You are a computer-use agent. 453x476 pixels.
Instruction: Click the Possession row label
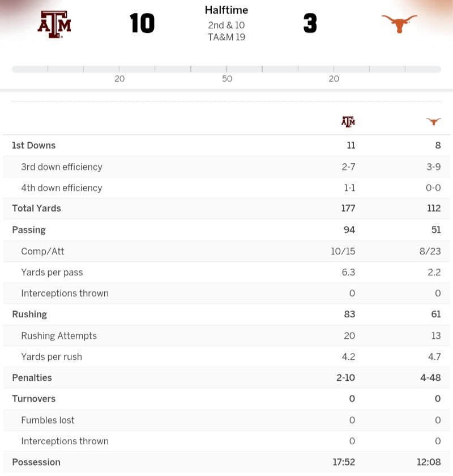[36, 462]
